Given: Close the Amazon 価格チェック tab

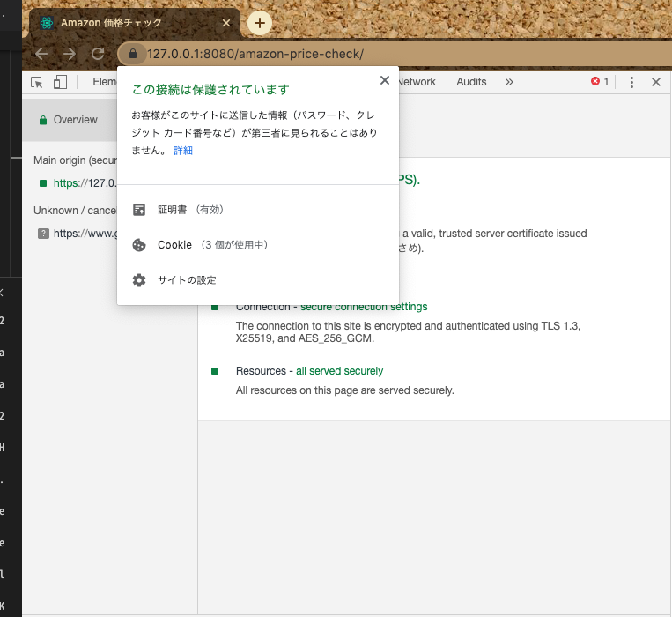Looking at the screenshot, I should pyautogui.click(x=226, y=23).
